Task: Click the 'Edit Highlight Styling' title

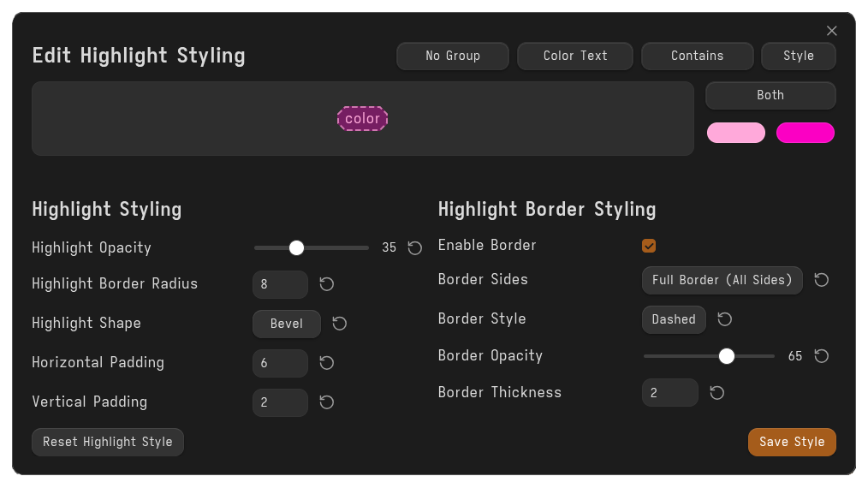Action: [x=139, y=56]
